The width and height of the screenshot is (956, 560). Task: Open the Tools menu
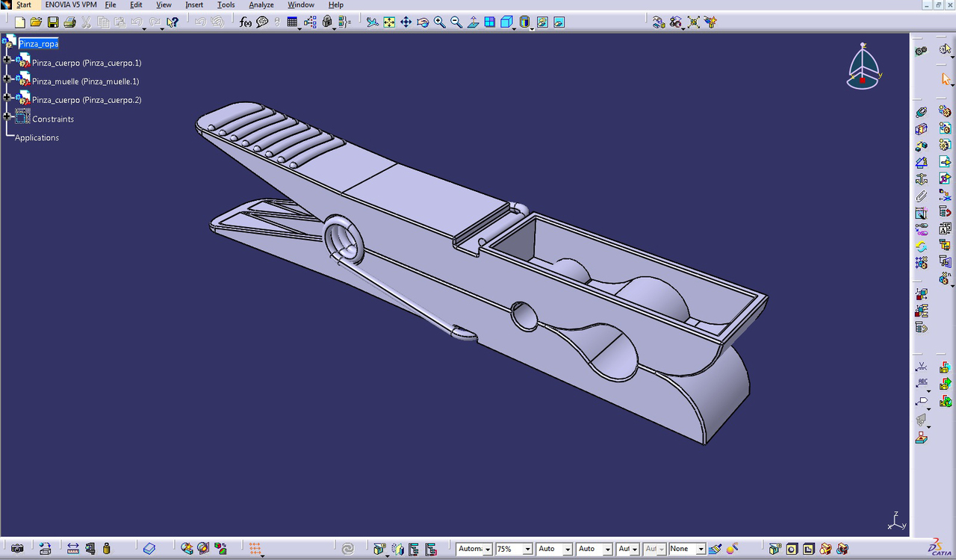pos(226,4)
